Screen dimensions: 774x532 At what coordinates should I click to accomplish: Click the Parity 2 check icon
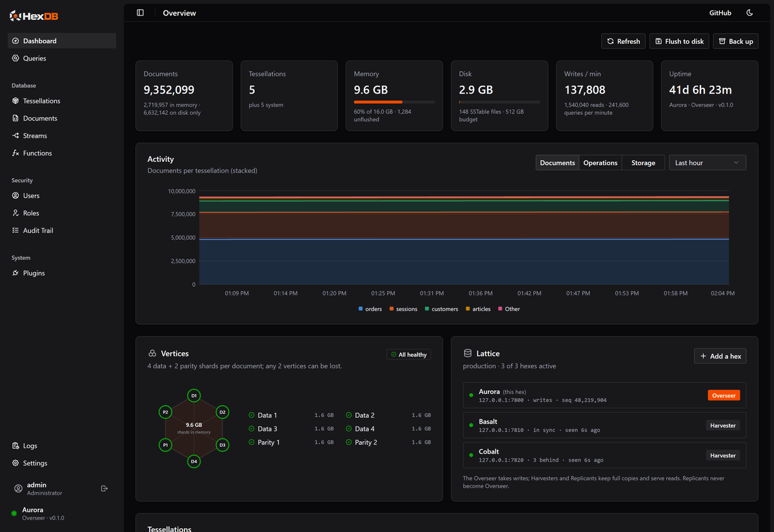[349, 442]
